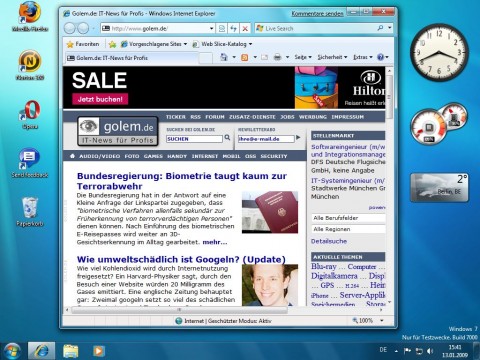Open the Bundesregierung Biometrie headline
The height and width of the screenshot is (360, 480).
click(x=182, y=181)
